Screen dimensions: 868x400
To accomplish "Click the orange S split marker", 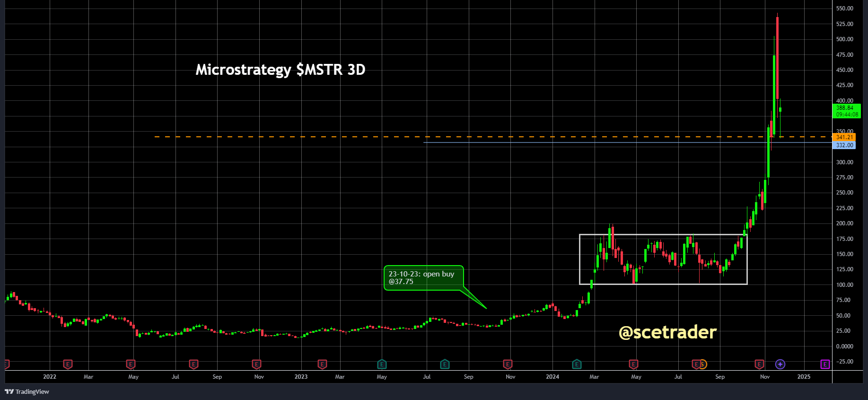I will (703, 364).
